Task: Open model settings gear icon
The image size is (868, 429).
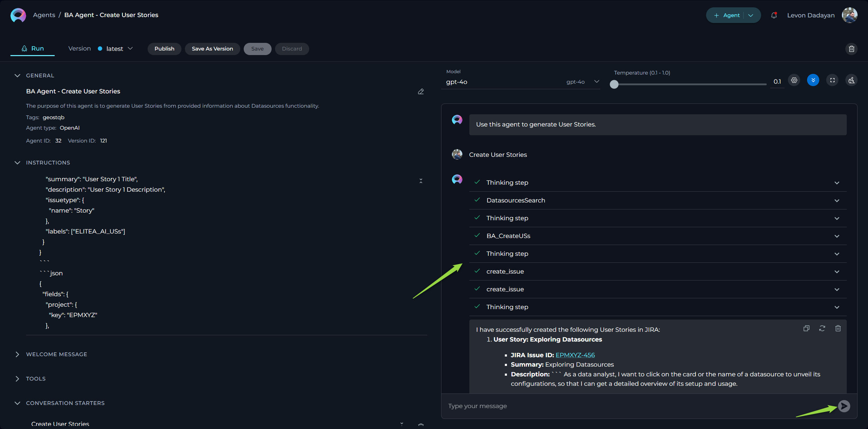Action: 794,81
